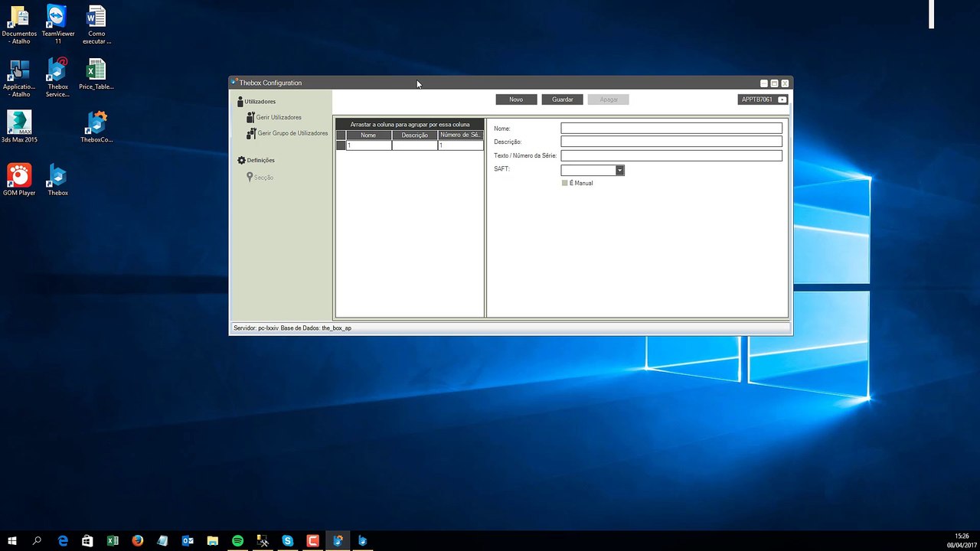This screenshot has width=980, height=551.
Task: Open TeamViewer 11 desktop icon
Action: [x=57, y=24]
